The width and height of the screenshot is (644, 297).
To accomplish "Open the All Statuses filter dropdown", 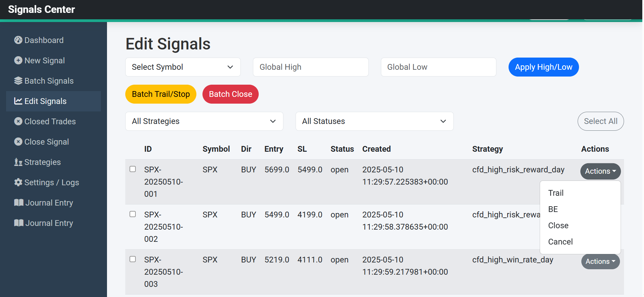I will [374, 121].
